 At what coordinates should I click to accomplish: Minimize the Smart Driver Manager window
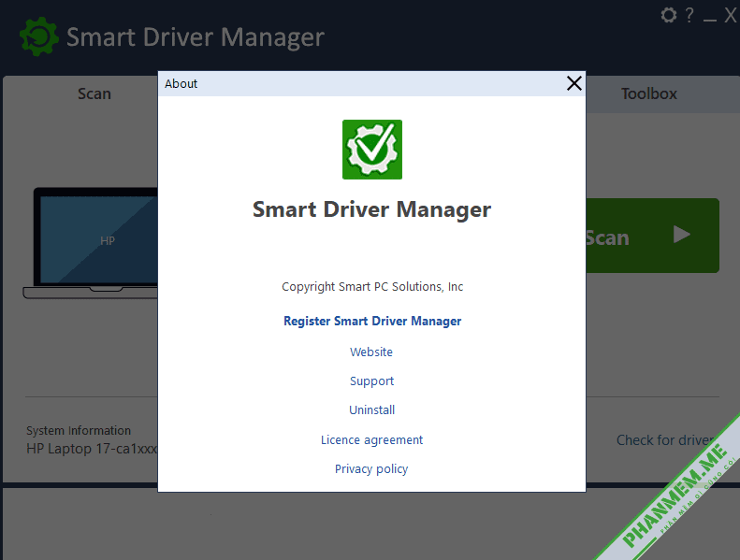709,19
